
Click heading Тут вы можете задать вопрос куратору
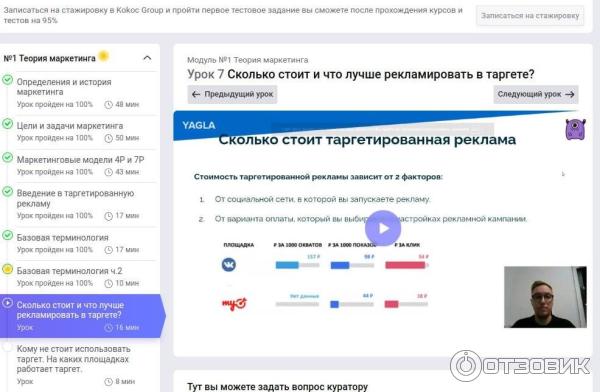tap(277, 387)
